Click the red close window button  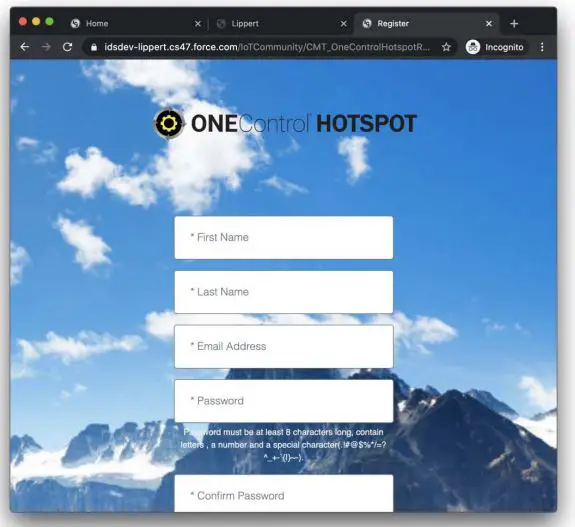[23, 22]
